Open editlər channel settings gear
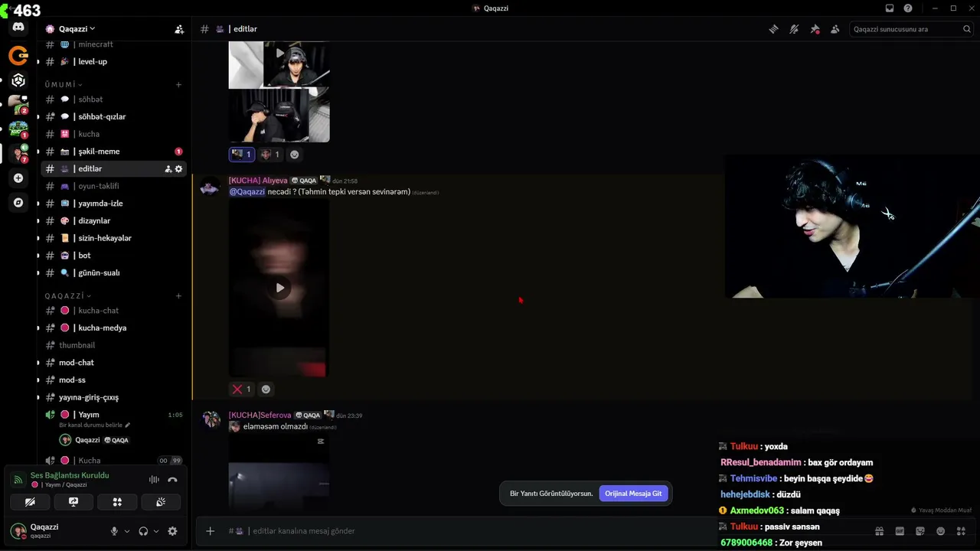 (179, 169)
